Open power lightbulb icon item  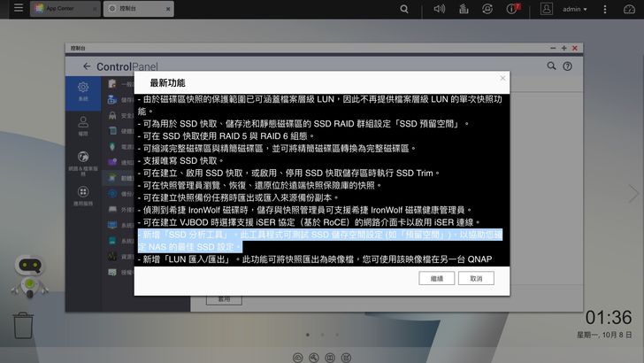[112, 146]
